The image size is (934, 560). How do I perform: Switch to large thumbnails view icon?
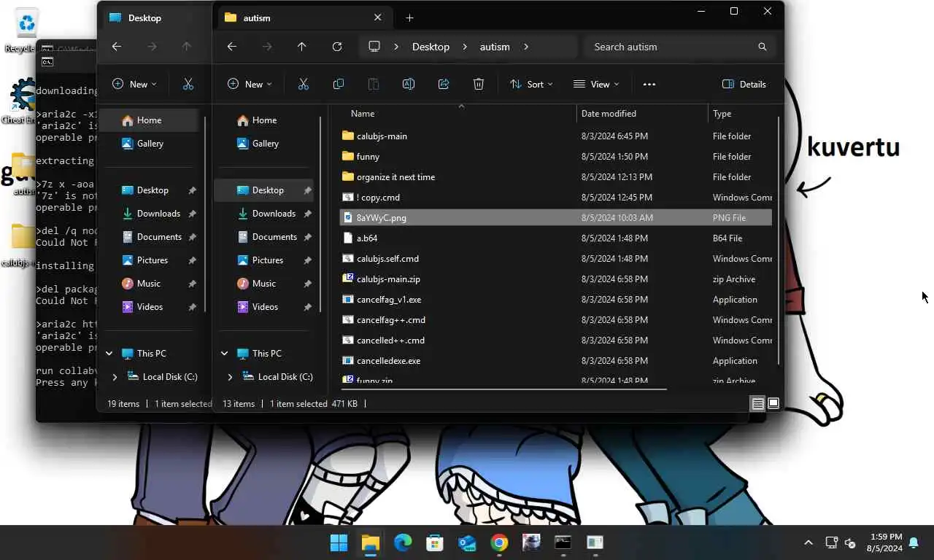tap(773, 404)
